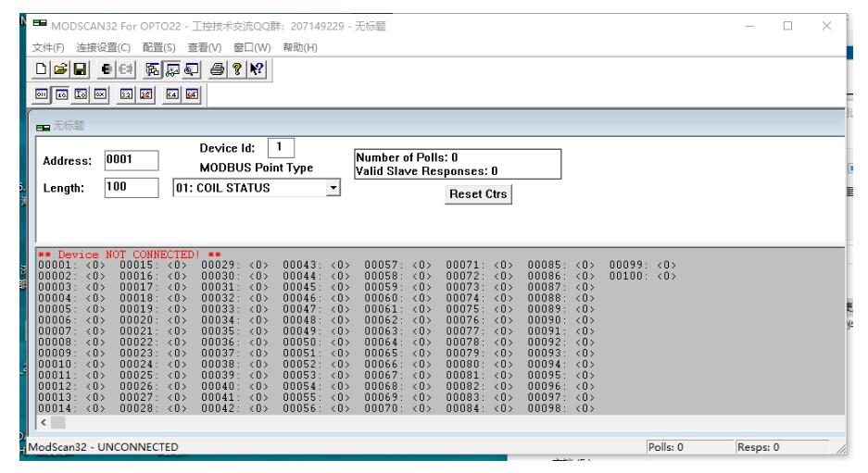Maximize the MODSCAN32 window
Screen dimensions: 868x473
coord(787,26)
